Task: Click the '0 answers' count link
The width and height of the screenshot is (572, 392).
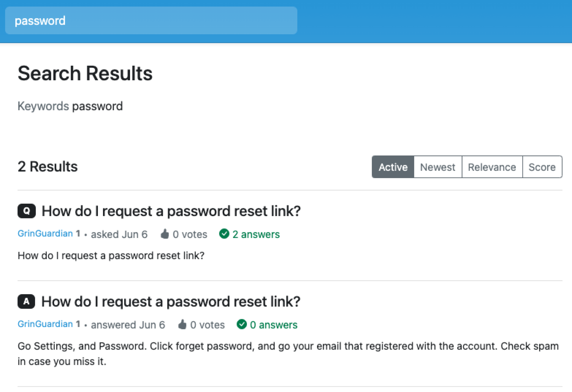Action: [274, 325]
